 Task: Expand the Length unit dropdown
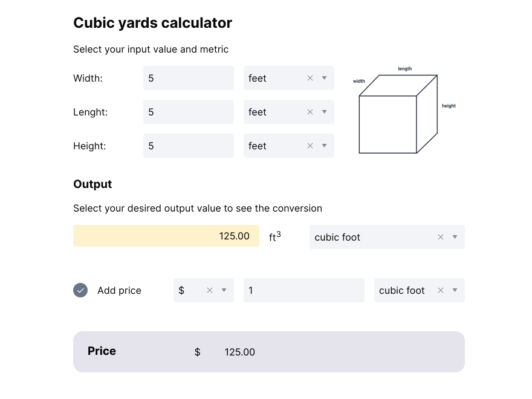point(325,112)
